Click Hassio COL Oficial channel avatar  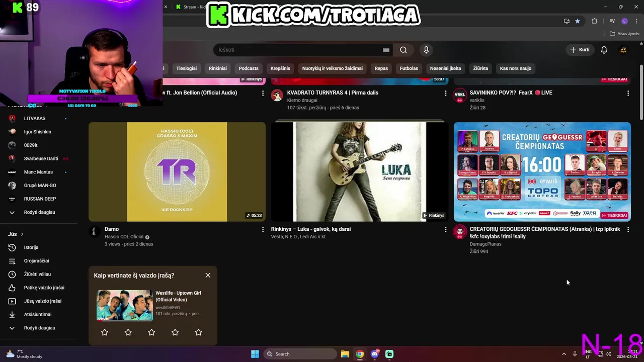point(94,231)
